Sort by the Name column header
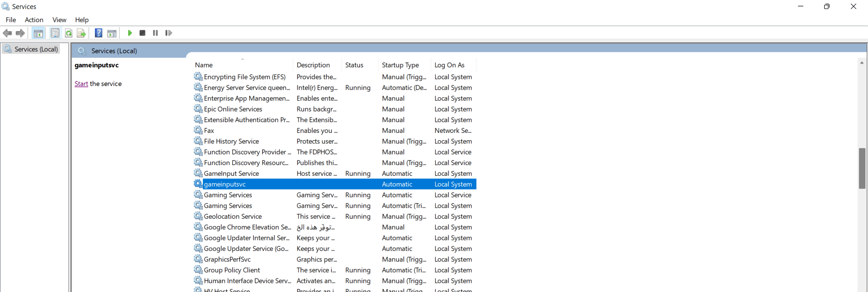Image resolution: width=868 pixels, height=292 pixels. click(x=242, y=65)
